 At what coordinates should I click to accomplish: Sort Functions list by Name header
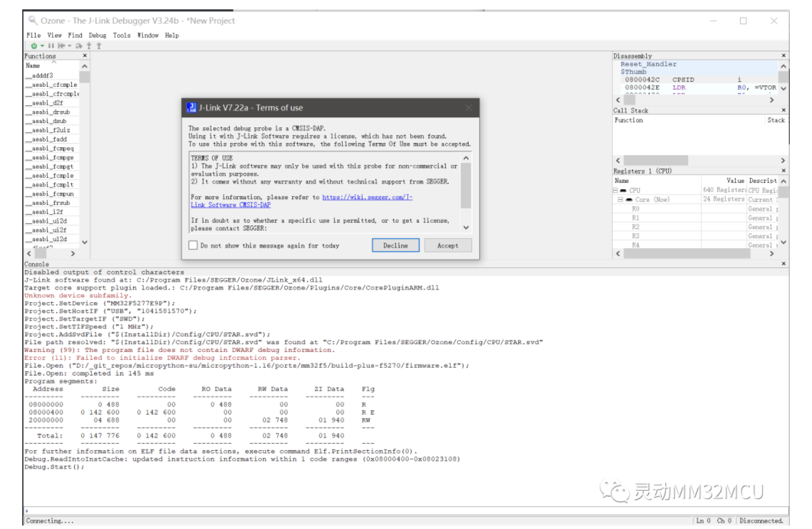tap(51, 65)
